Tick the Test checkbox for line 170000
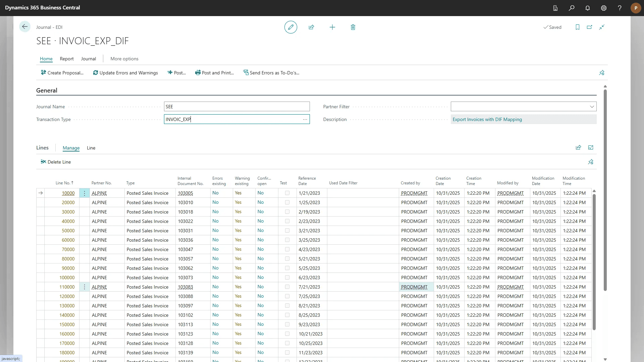 (x=287, y=343)
